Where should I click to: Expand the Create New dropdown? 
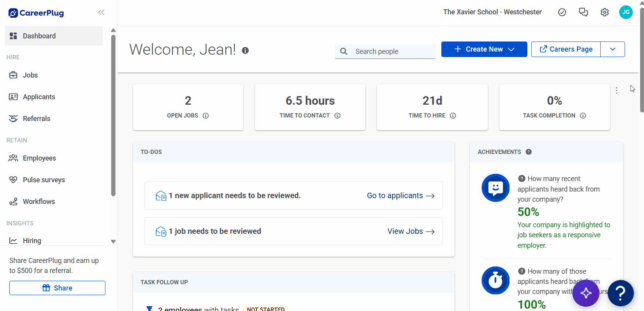(484, 49)
